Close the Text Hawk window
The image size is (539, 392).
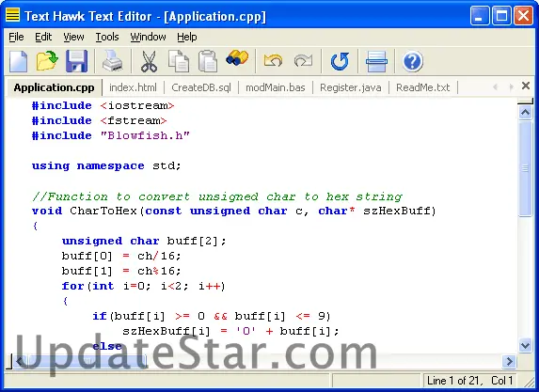coord(523,16)
